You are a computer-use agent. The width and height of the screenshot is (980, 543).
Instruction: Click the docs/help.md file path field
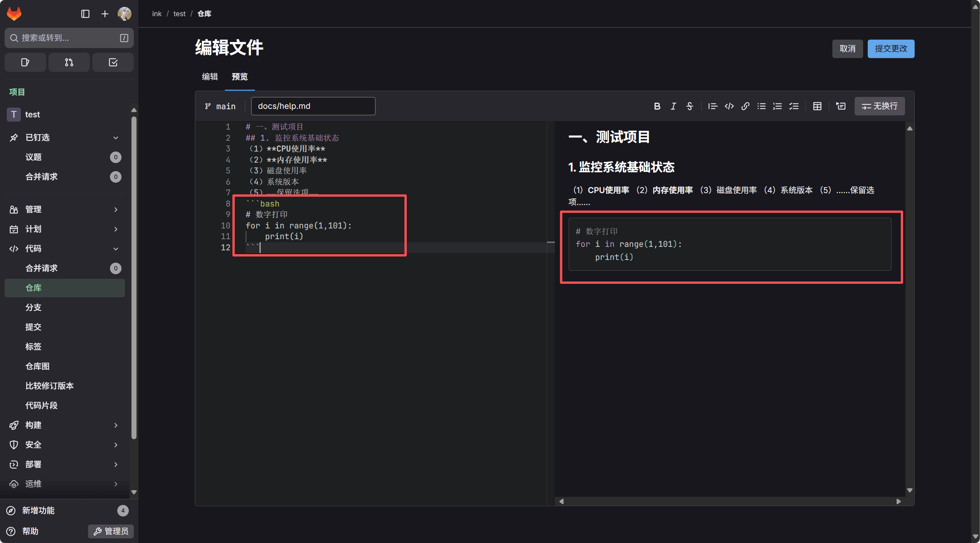click(x=313, y=106)
